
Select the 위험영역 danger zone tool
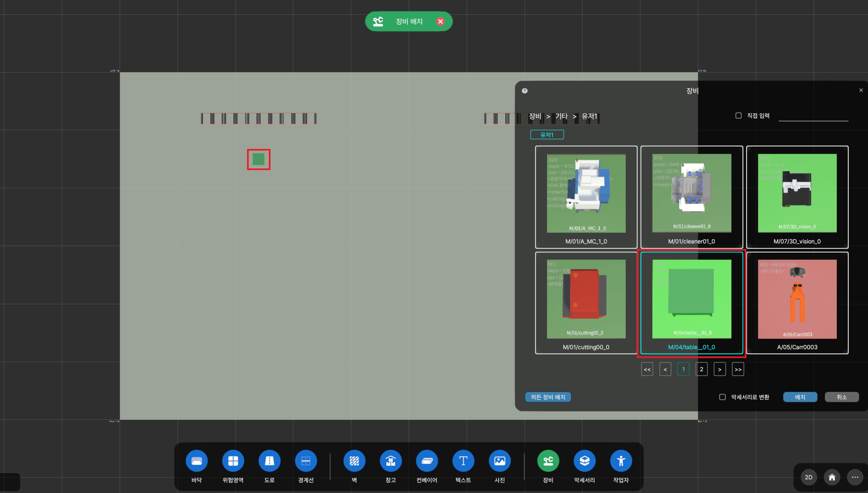[233, 461]
